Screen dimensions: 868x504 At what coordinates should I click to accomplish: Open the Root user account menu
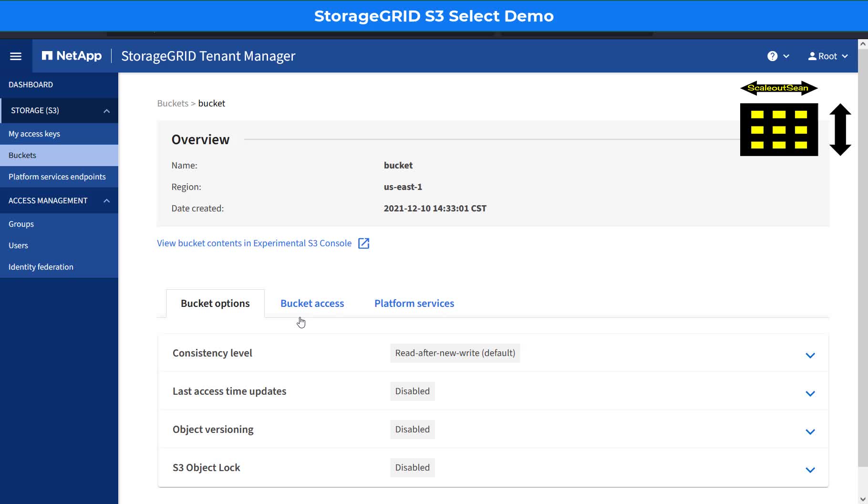pyautogui.click(x=828, y=56)
